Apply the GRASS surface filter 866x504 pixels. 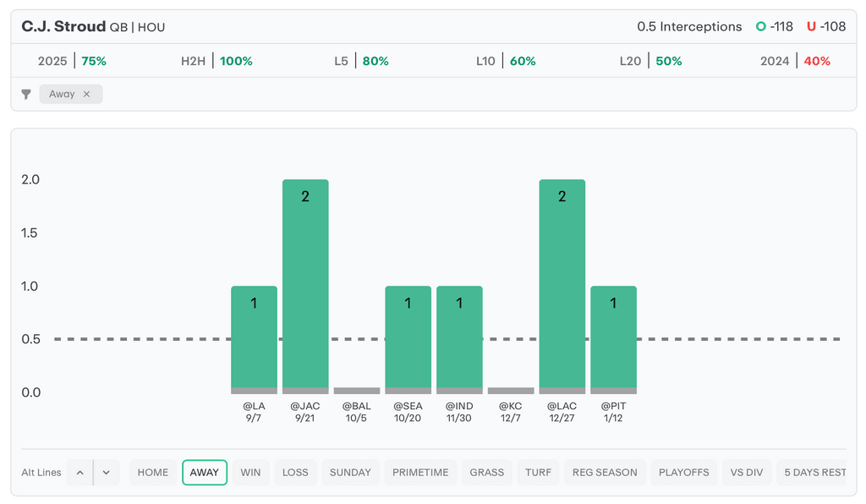point(487,473)
